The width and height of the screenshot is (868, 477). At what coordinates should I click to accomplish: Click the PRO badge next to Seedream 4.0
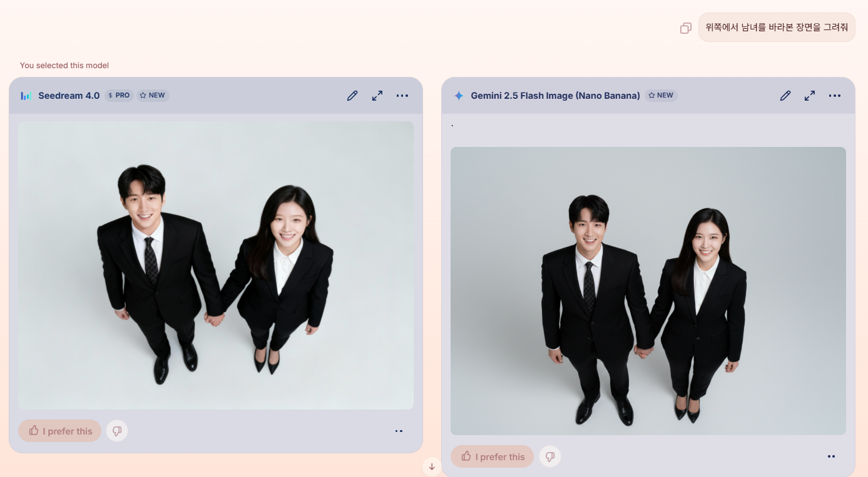[x=119, y=96]
